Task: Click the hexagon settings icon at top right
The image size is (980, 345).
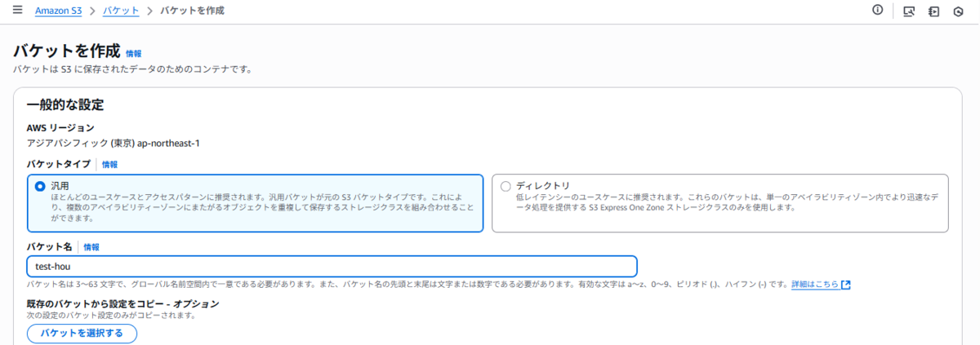Action: 959,11
